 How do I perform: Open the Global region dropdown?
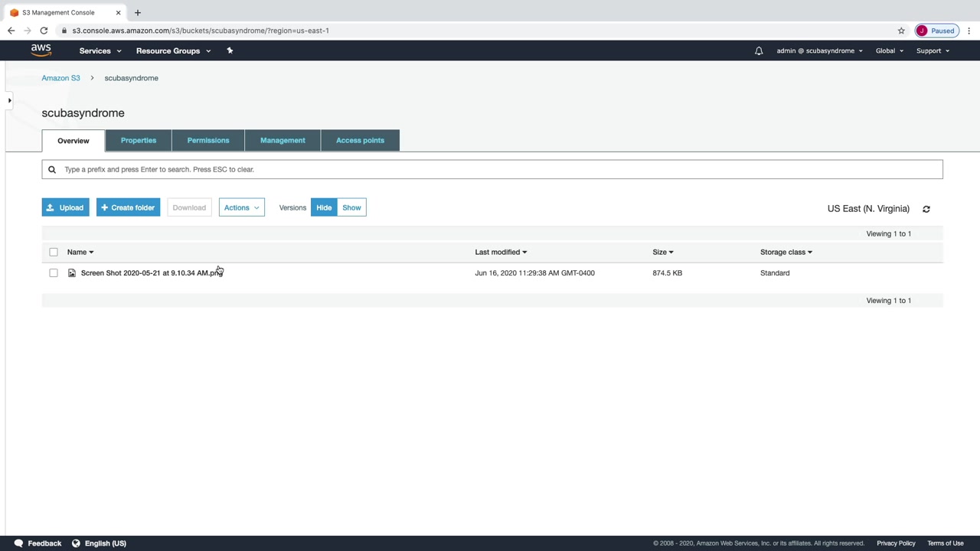pyautogui.click(x=890, y=51)
